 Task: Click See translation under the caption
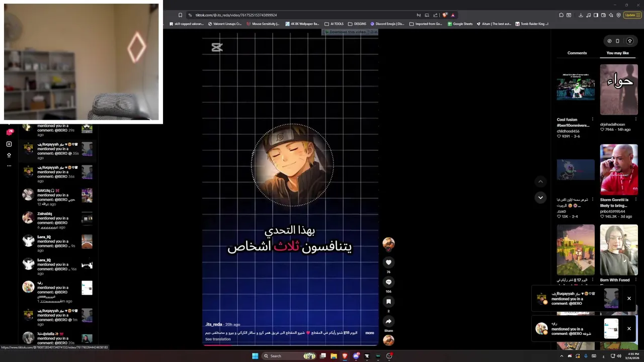pos(218,339)
